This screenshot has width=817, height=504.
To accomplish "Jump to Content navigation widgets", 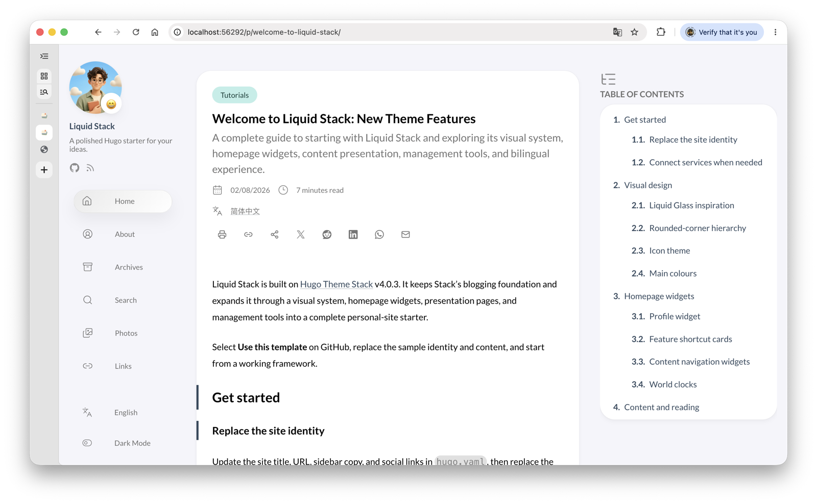I will pos(700,362).
